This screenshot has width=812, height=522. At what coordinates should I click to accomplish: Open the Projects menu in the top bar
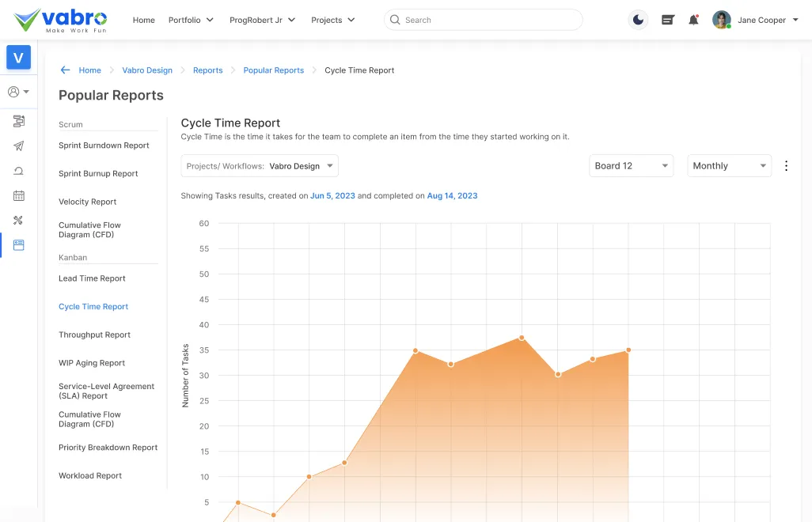[x=332, y=20]
